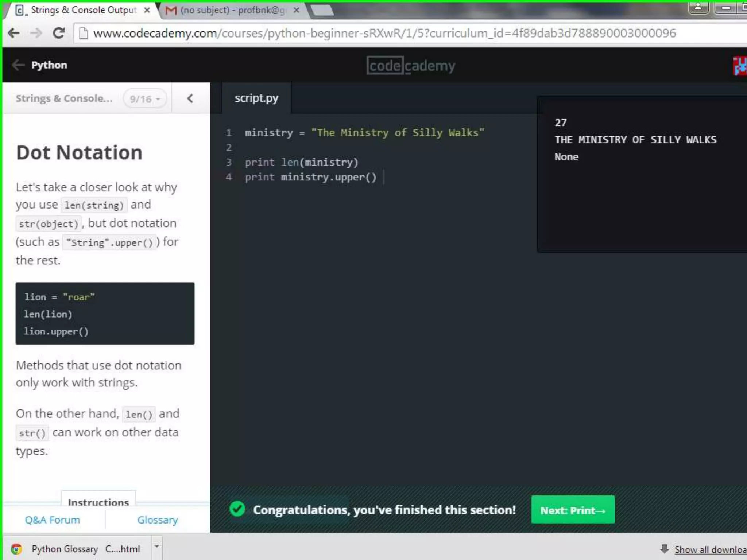Click the Next: Print button
This screenshot has height=560, width=747.
573,510
